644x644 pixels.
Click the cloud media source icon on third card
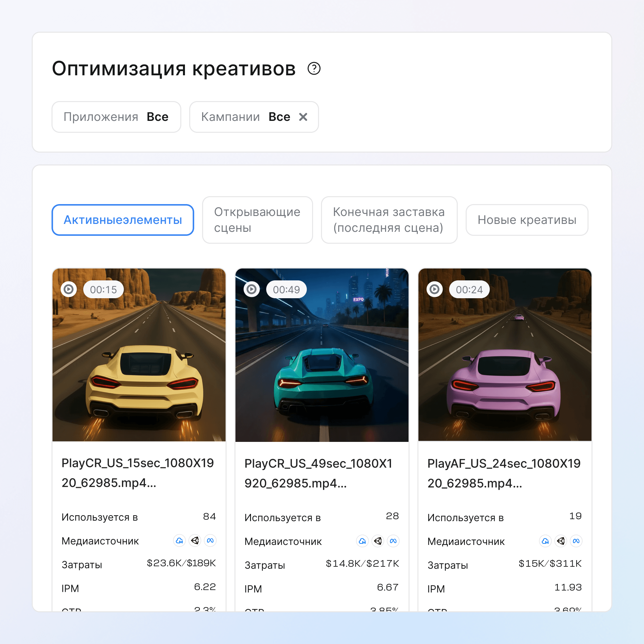coord(545,541)
